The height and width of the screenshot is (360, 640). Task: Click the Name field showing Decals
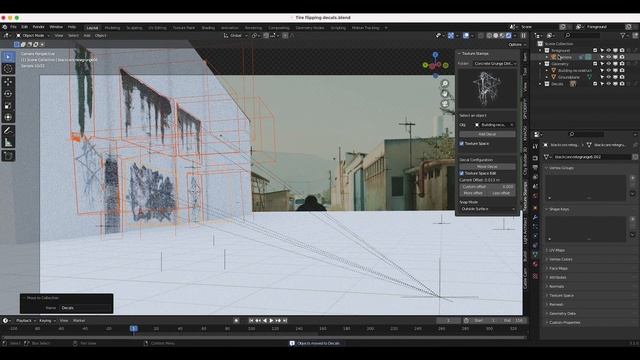pyautogui.click(x=85, y=308)
